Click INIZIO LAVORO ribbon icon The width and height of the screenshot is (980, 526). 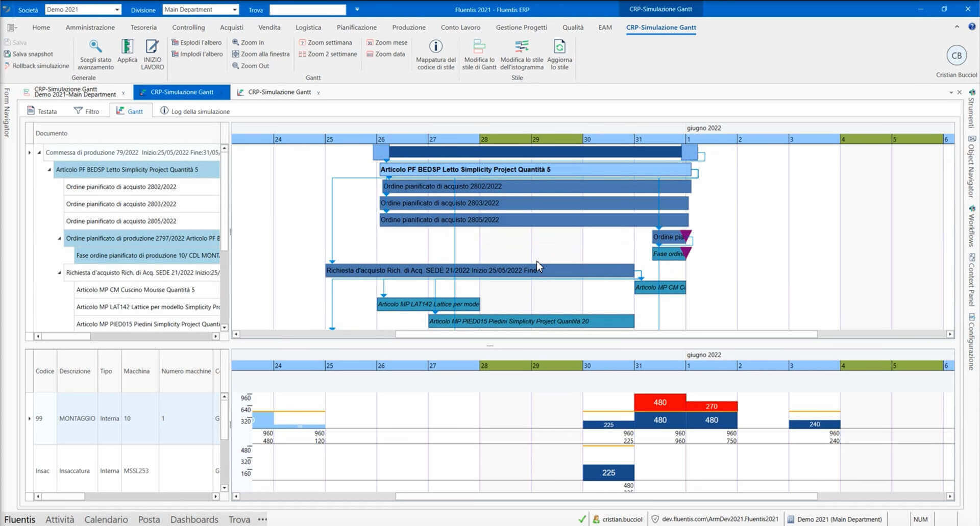point(152,46)
